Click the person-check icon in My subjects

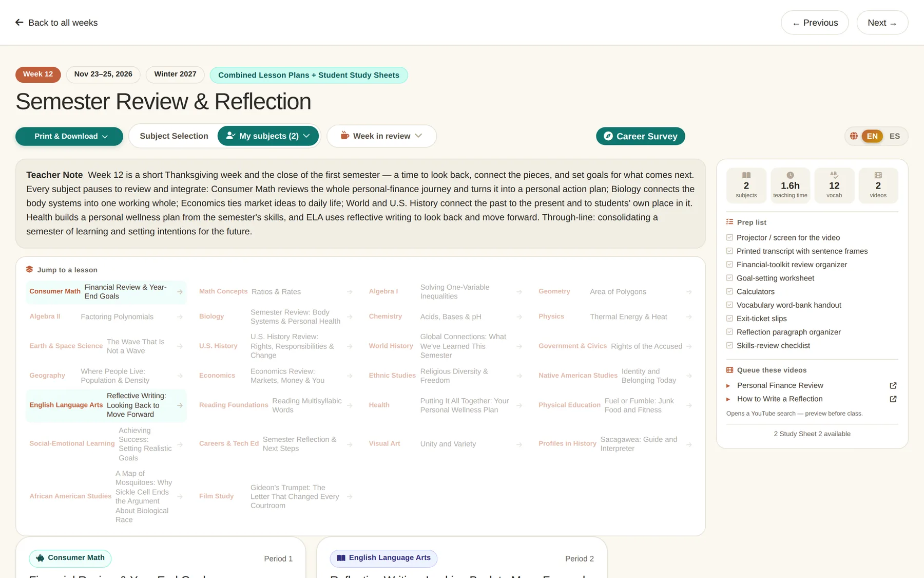coord(230,136)
